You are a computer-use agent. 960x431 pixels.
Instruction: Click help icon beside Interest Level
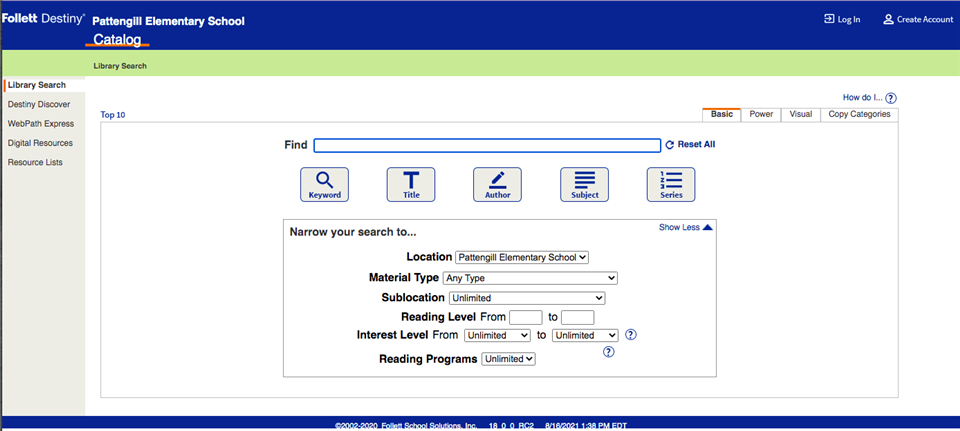(631, 335)
